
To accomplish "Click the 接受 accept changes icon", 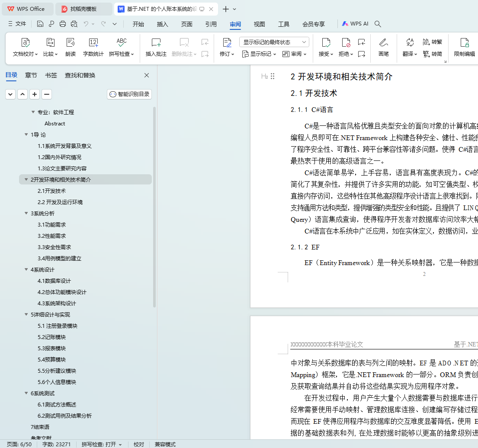I will (x=326, y=43).
